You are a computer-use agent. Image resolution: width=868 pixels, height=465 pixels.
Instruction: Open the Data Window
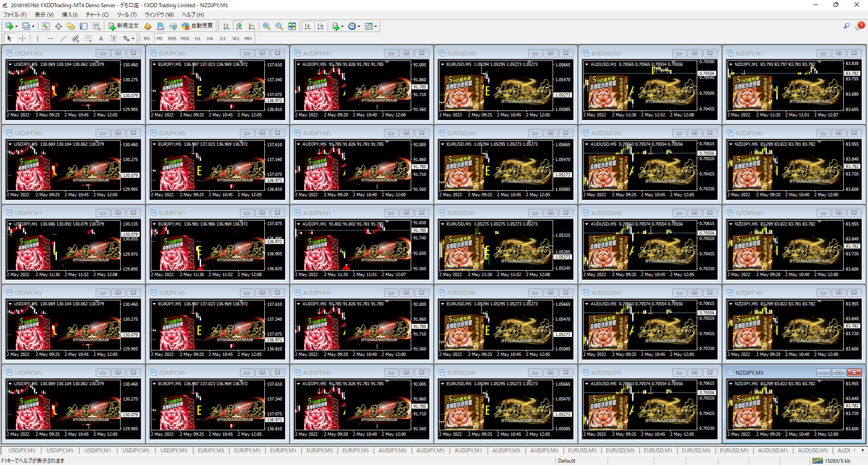click(58, 26)
